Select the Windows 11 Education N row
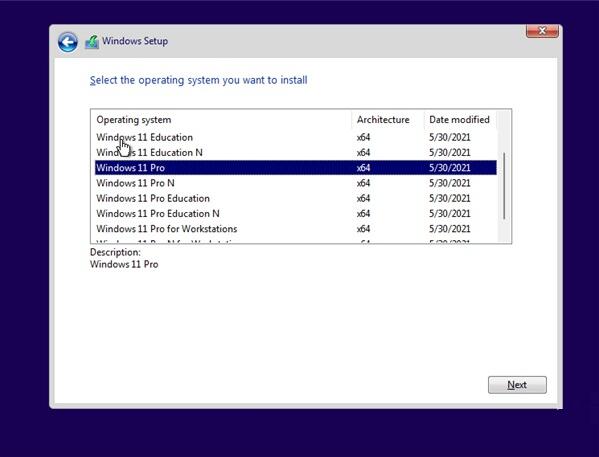 click(296, 152)
